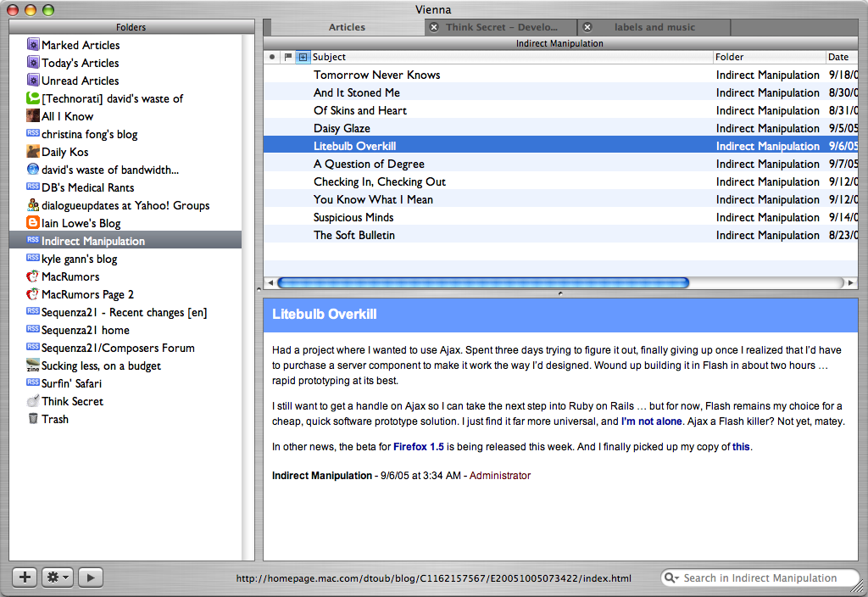Follow the I'm not alone link

[652, 421]
